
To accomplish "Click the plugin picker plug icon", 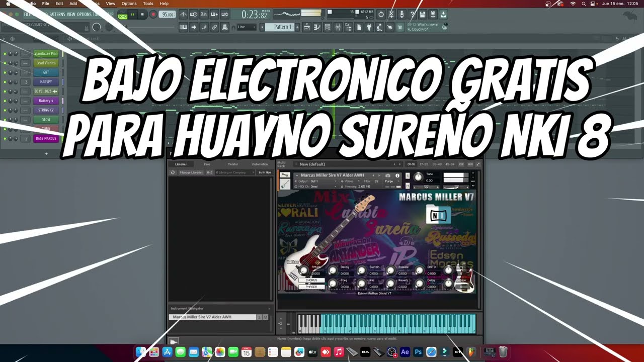I will (369, 27).
